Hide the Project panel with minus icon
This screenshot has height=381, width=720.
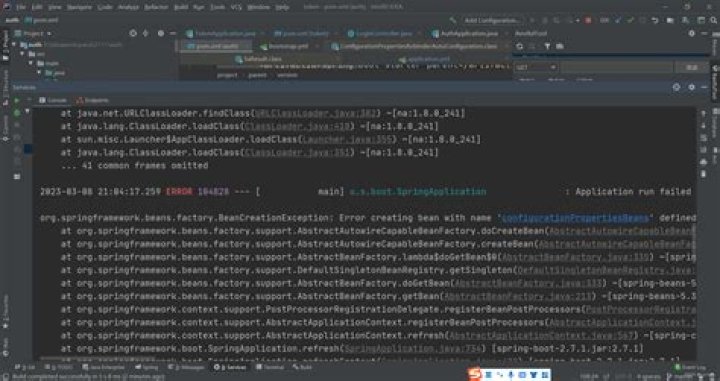[173, 34]
